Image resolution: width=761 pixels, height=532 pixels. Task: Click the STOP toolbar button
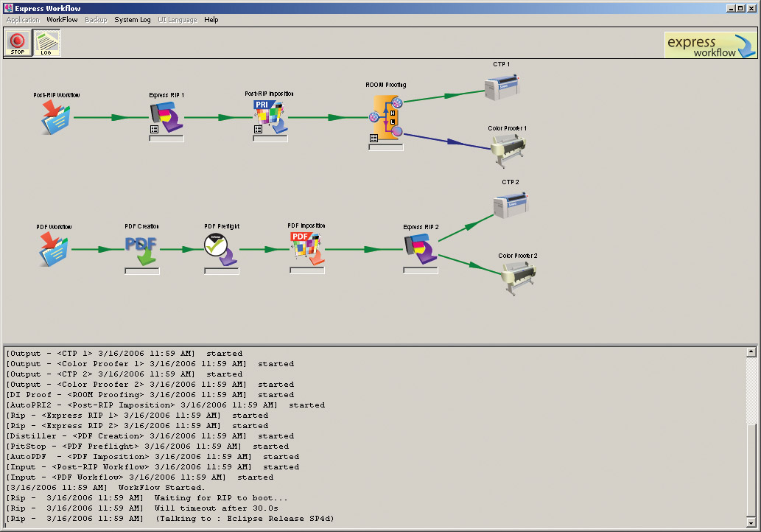[18, 43]
